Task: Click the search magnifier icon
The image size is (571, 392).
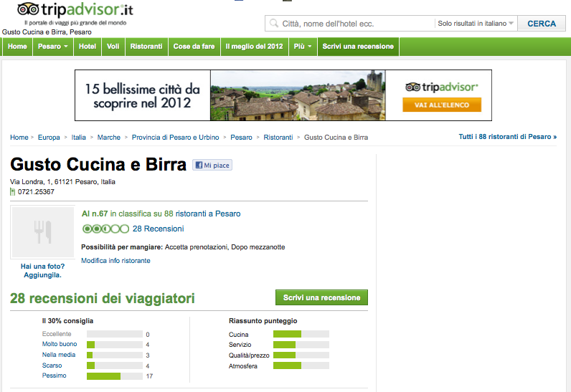Action: coord(273,24)
